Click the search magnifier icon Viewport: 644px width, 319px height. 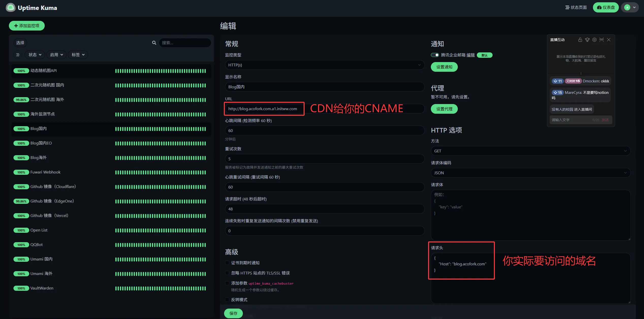tap(154, 43)
